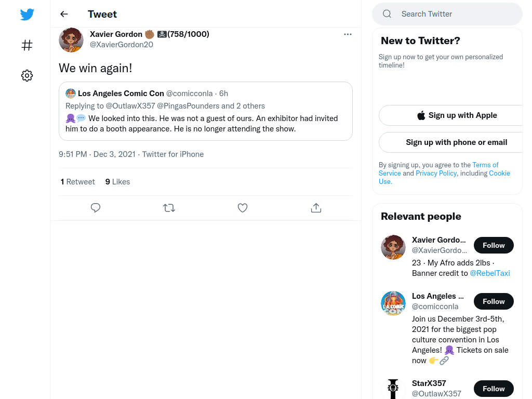Like the tweet with heart icon

point(243,208)
